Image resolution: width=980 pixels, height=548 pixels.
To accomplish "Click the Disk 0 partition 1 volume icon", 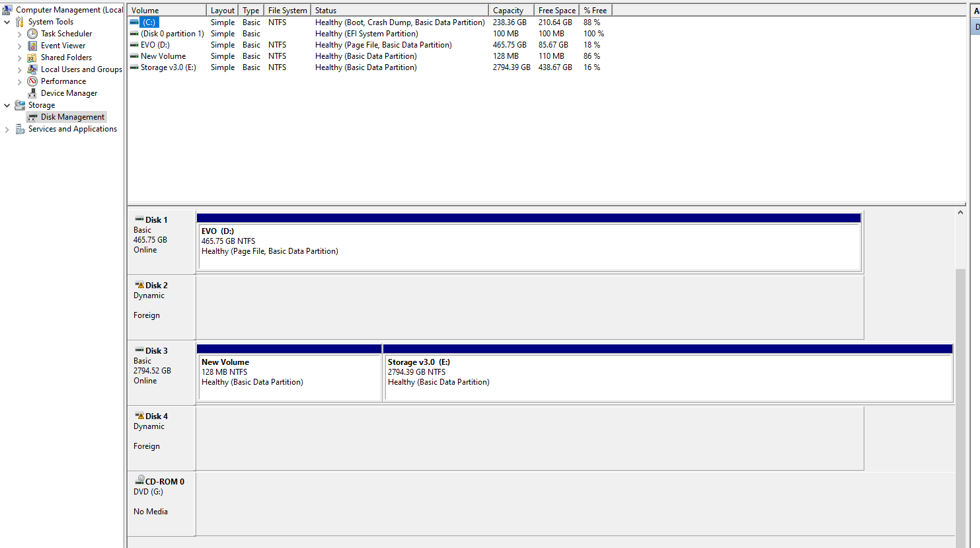I will [134, 34].
